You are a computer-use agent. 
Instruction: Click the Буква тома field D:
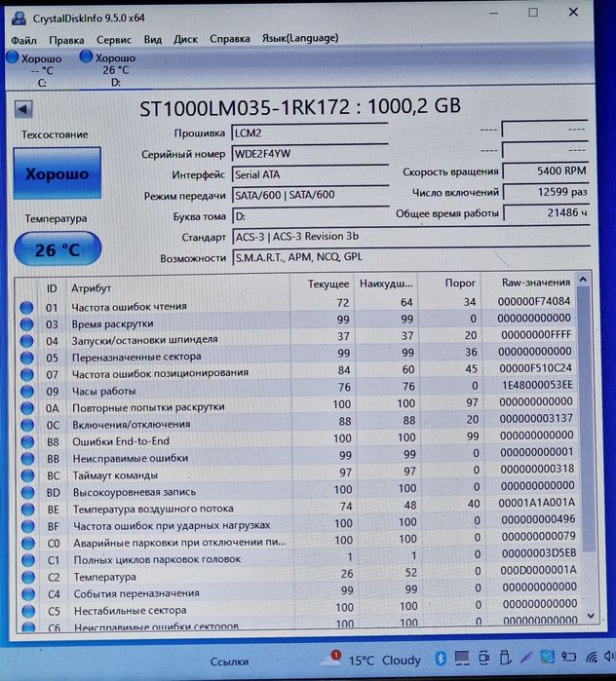coord(310,216)
